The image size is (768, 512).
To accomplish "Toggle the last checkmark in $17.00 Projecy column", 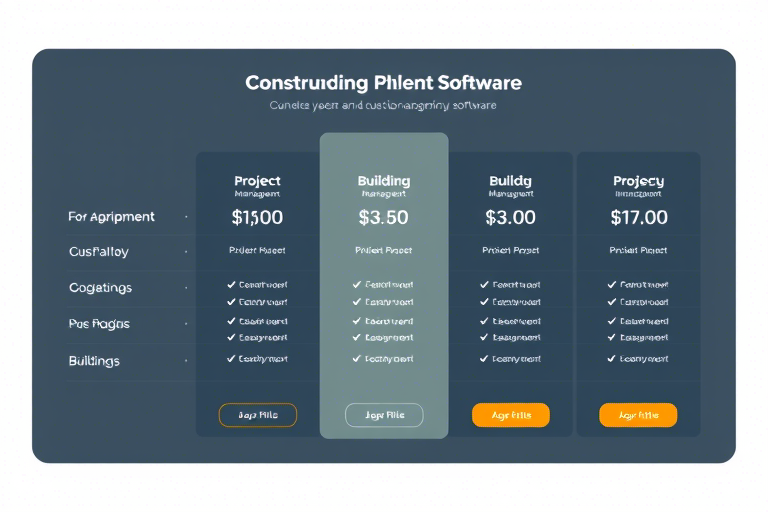I will point(611,359).
